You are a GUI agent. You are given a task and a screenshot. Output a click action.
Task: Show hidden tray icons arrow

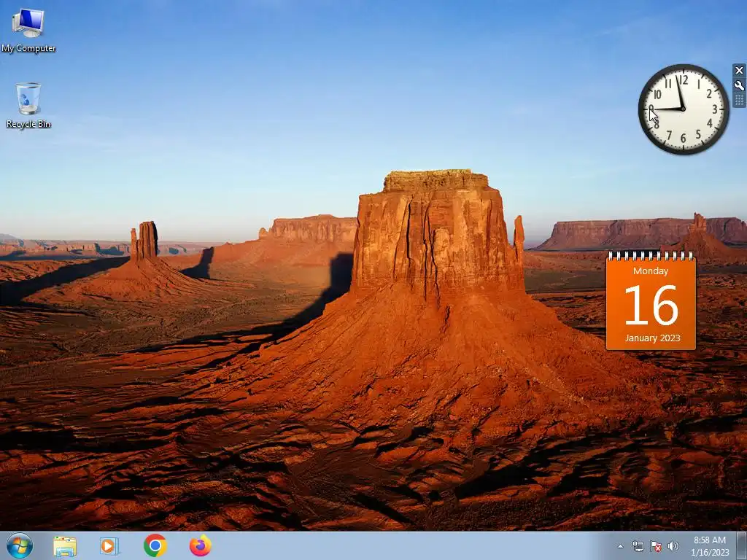click(620, 546)
